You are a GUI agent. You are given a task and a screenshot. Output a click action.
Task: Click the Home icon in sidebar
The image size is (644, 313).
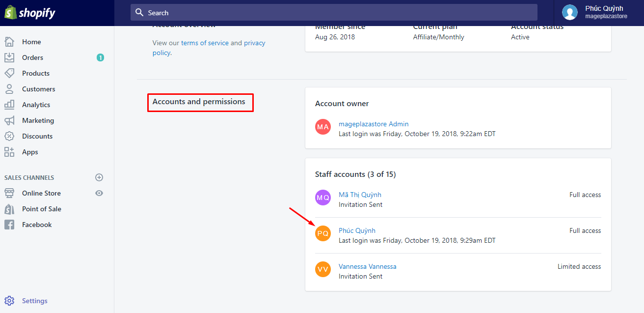click(9, 42)
